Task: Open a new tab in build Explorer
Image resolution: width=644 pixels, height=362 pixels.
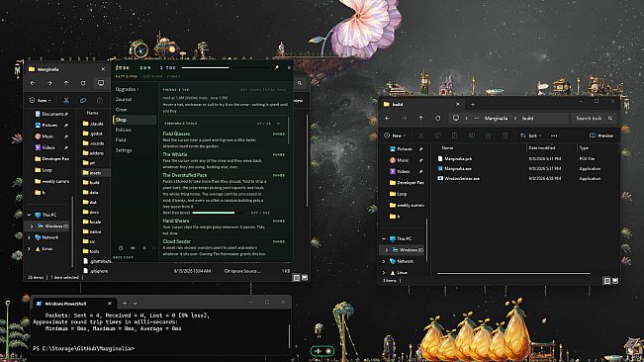Action: [x=473, y=104]
